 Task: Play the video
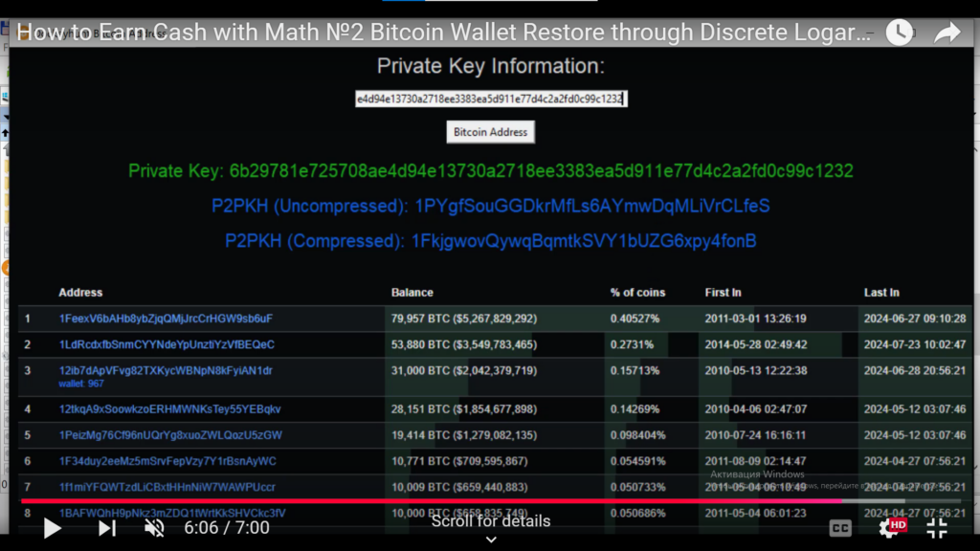(53, 528)
